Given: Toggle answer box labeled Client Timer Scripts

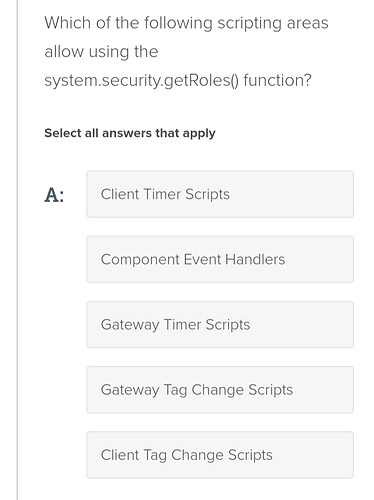Looking at the screenshot, I should click(x=220, y=194).
